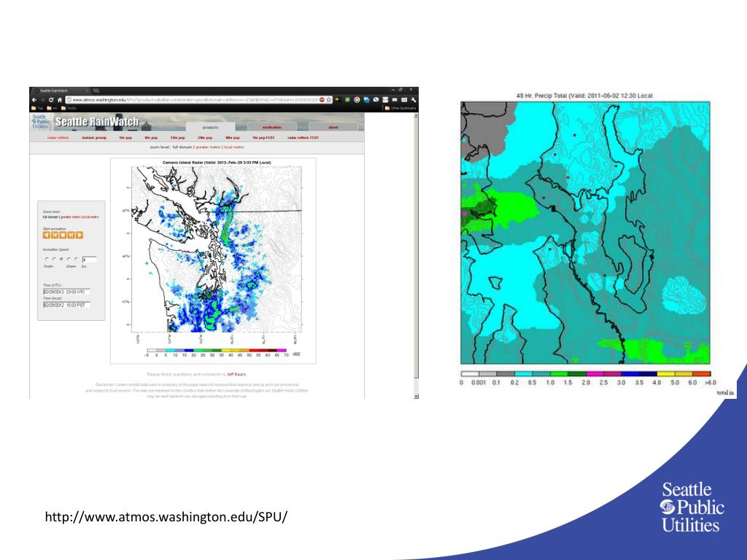
Task: Open the 24hr pcp product
Action: pyautogui.click(x=205, y=138)
